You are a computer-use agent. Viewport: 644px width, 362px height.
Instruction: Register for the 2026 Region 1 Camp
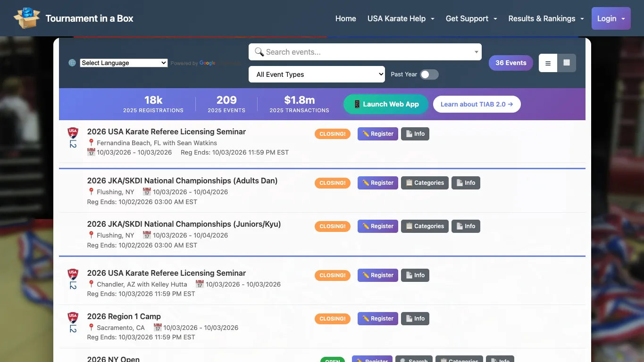[378, 319]
